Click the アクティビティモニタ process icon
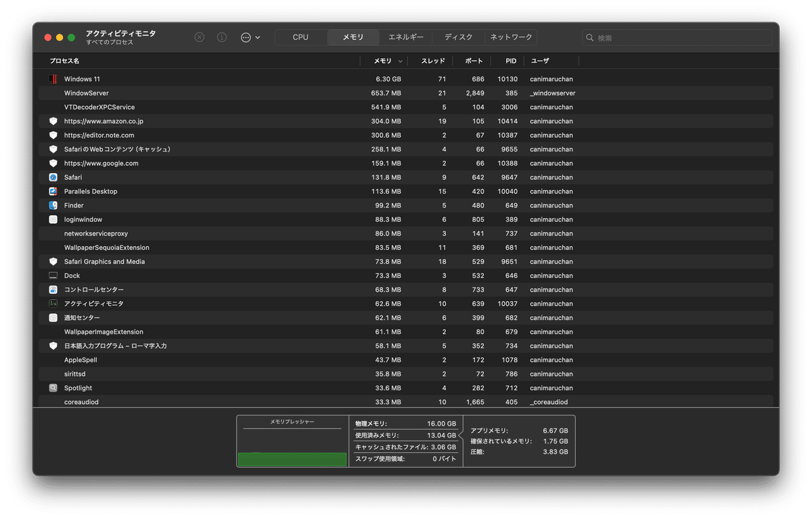812x519 pixels. [53, 304]
